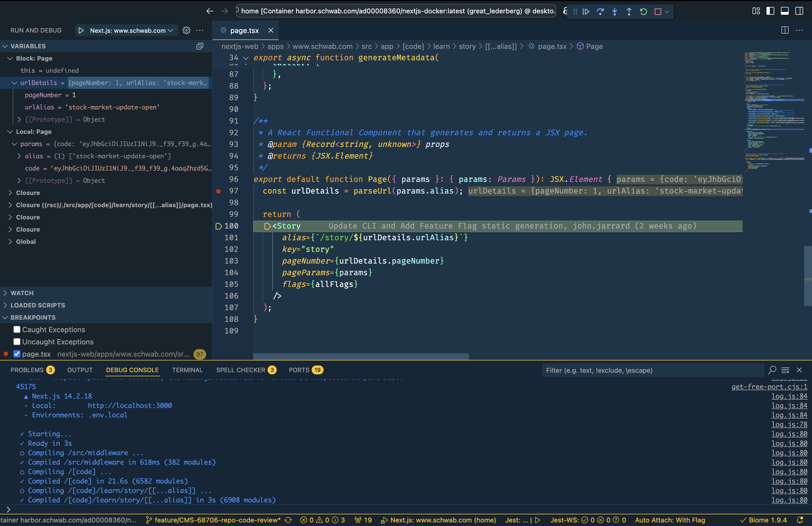Continue execution in the debug toolbar
This screenshot has width=812, height=526.
[x=586, y=11]
